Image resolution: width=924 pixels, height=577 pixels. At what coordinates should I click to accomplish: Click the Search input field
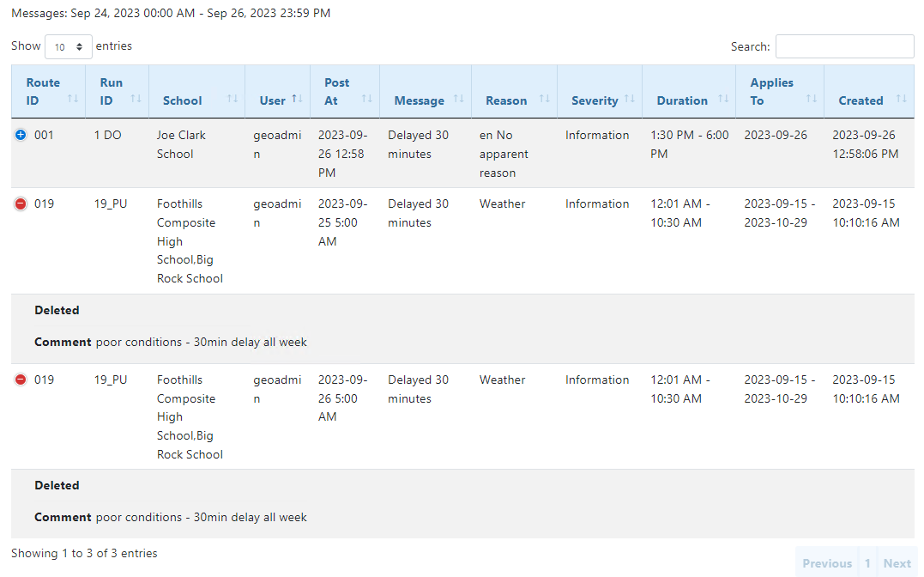pyautogui.click(x=844, y=47)
